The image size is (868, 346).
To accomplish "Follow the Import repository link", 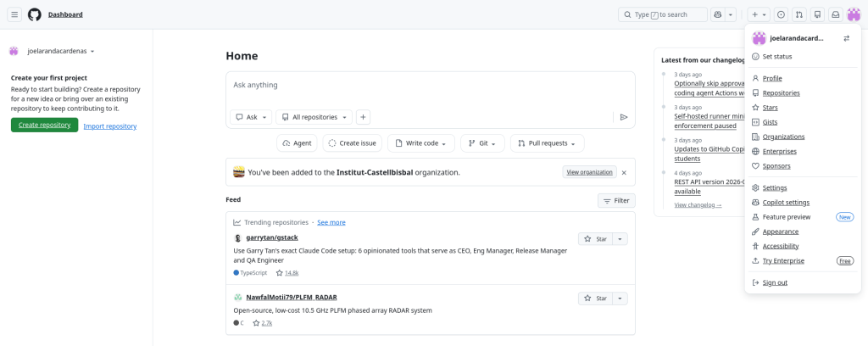I will click(109, 126).
